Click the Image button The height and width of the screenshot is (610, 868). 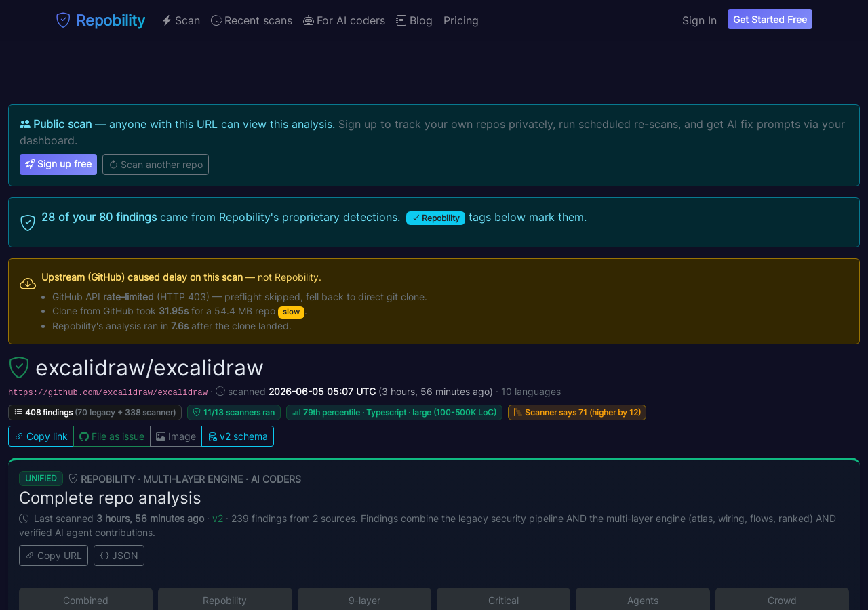[x=176, y=436]
